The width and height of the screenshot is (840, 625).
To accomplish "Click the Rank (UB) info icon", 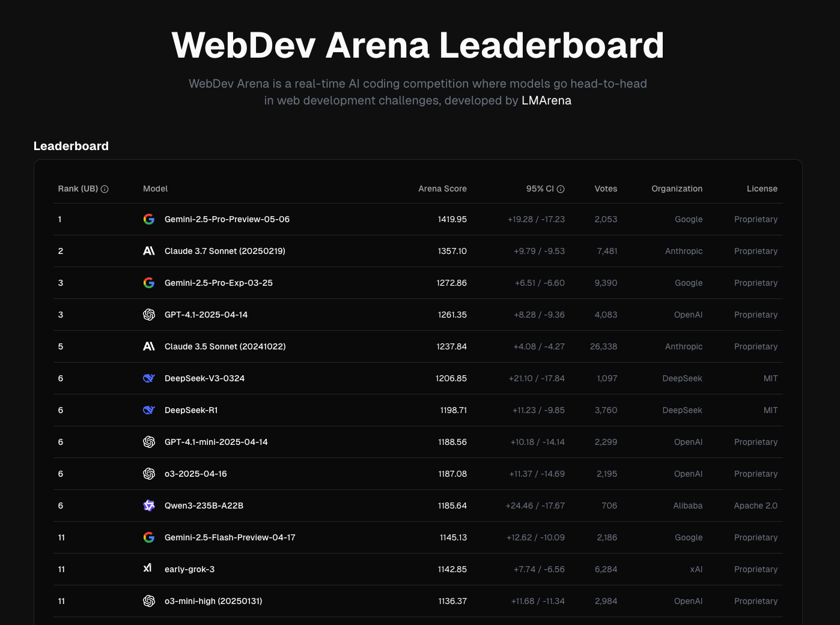I will 105,189.
